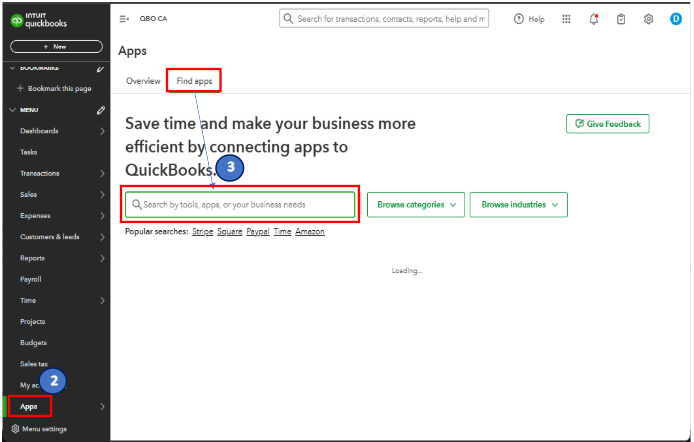Click Bookmark this page
694x442 pixels.
point(59,88)
